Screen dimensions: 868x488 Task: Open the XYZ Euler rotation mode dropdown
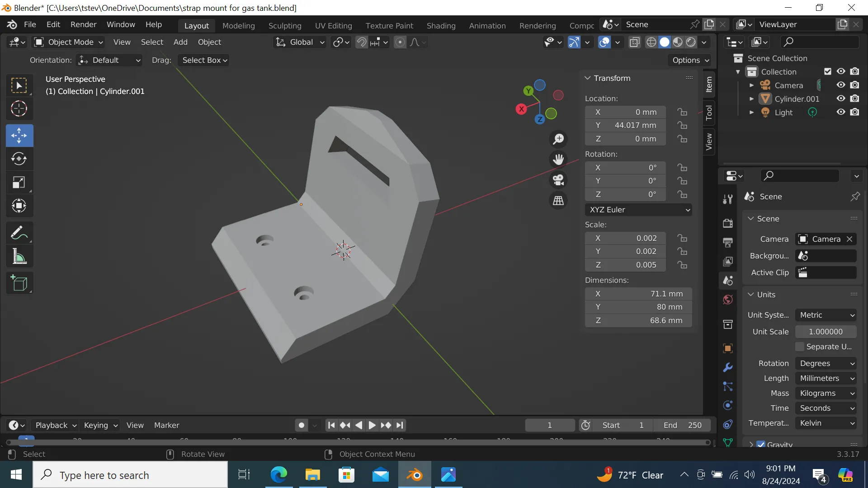click(638, 210)
